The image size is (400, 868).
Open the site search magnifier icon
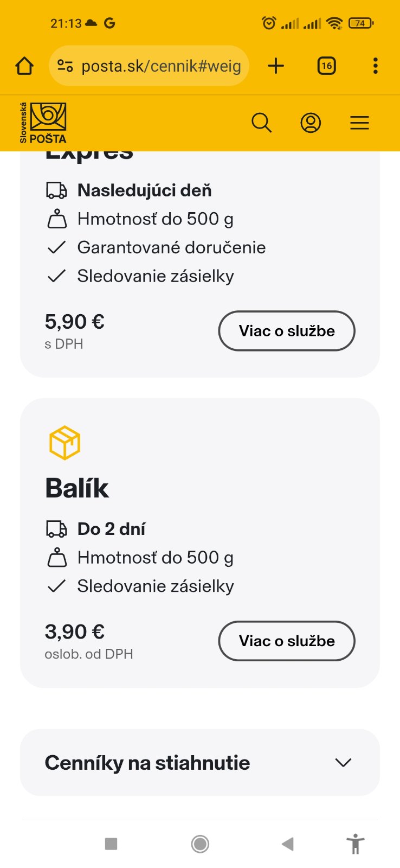261,123
